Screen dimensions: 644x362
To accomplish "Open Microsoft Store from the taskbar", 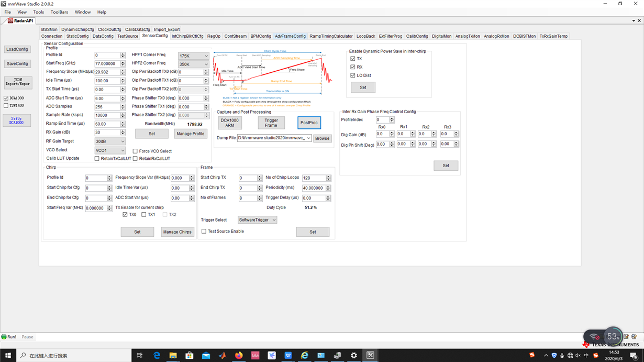I will (190, 355).
